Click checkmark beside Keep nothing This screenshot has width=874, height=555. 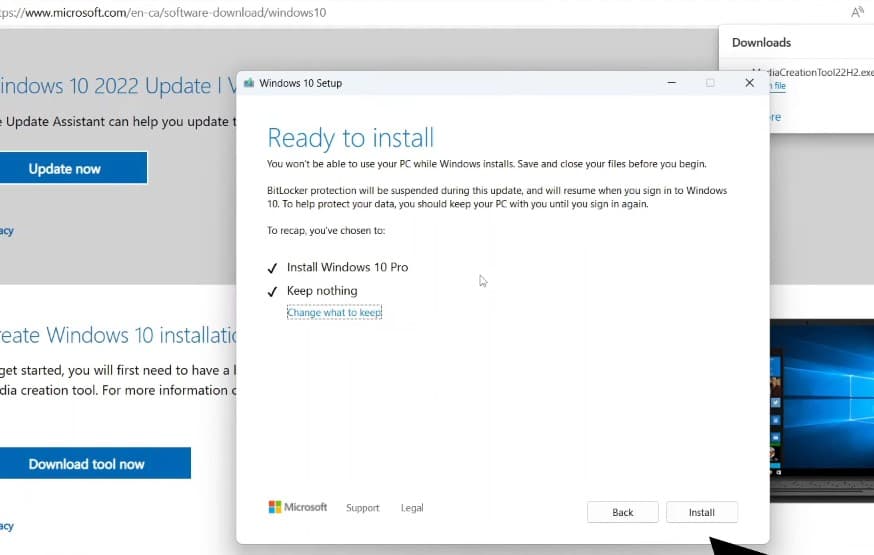coord(272,292)
